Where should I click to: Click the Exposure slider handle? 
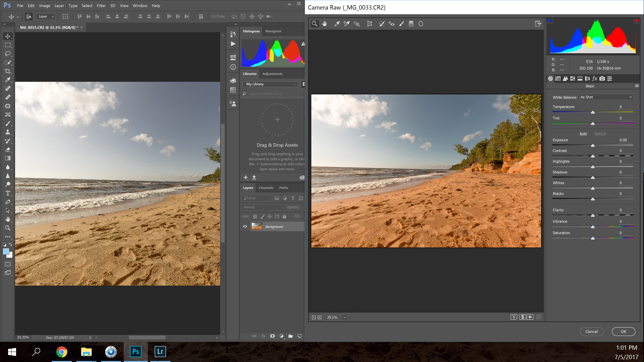[593, 145]
